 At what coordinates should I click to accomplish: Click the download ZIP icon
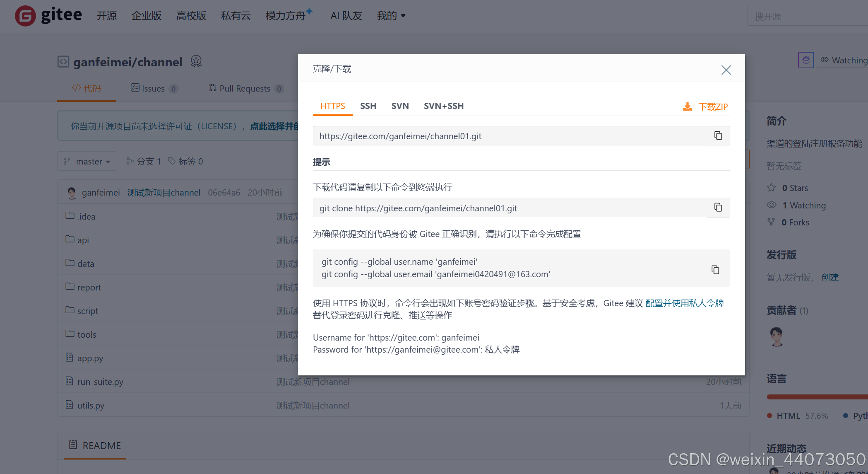688,107
